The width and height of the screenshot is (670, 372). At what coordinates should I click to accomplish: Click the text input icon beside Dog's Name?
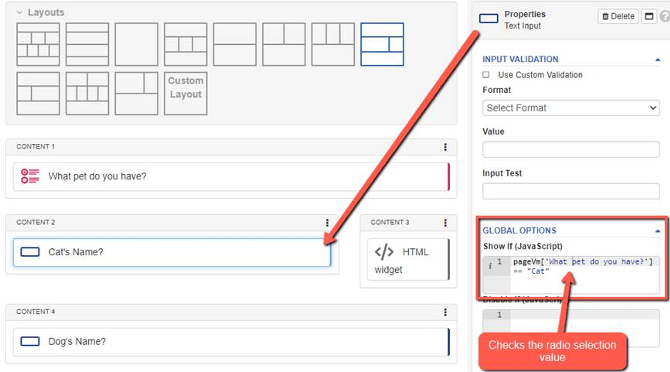click(30, 341)
